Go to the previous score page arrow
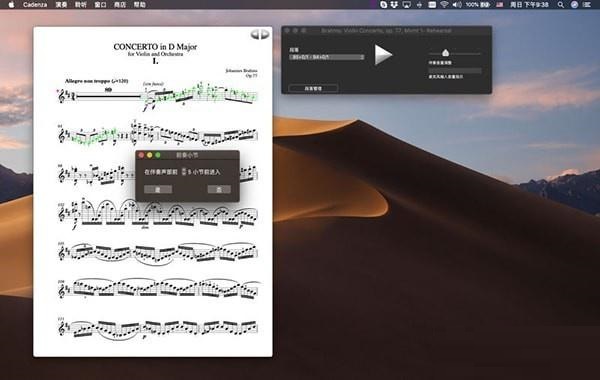 click(255, 35)
